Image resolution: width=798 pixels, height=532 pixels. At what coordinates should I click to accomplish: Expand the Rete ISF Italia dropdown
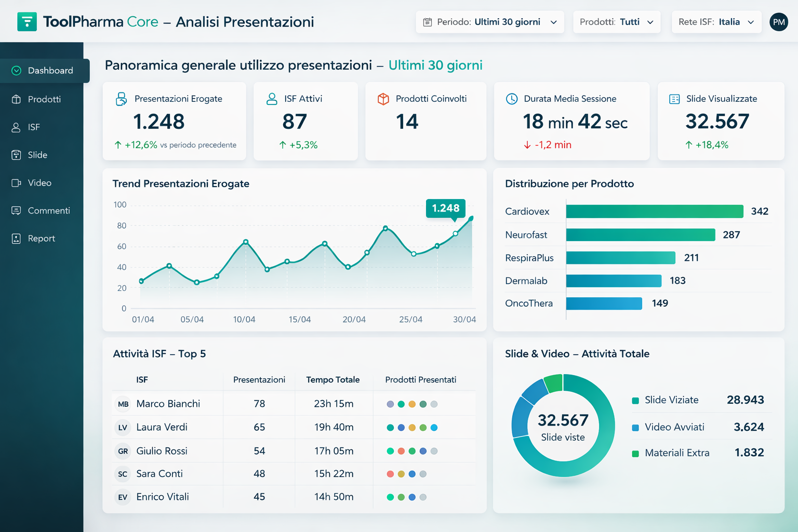click(x=716, y=22)
